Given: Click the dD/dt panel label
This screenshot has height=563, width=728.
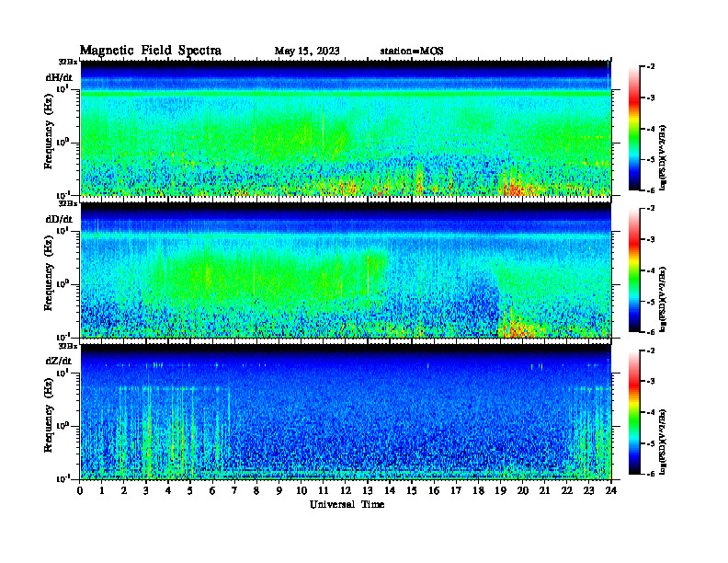Looking at the screenshot, I should pos(59,219).
